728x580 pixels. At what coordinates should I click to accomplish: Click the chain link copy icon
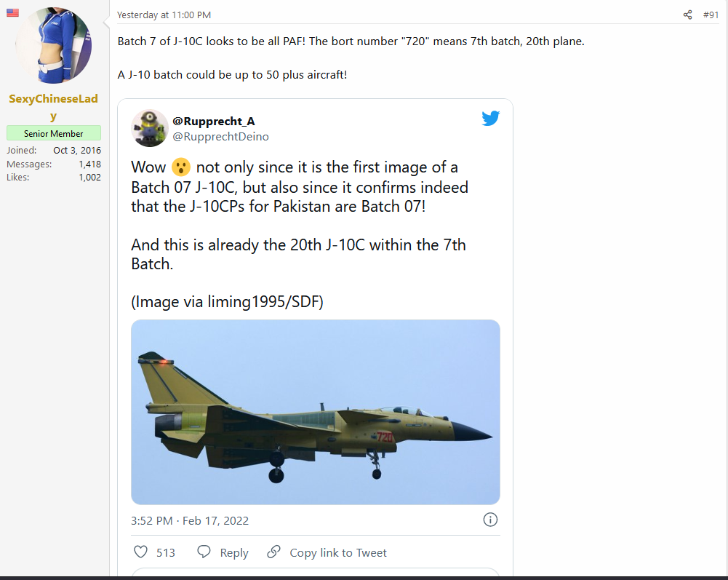(x=274, y=552)
